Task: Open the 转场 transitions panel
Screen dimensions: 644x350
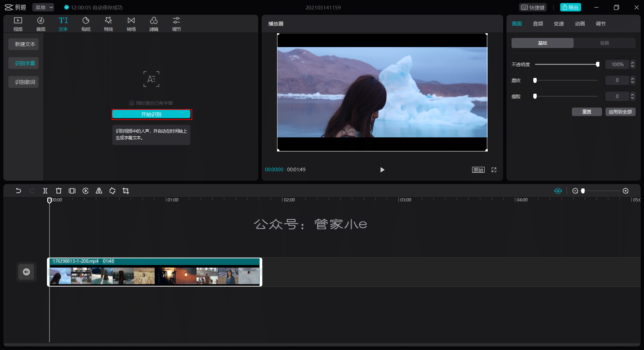Action: (131, 24)
